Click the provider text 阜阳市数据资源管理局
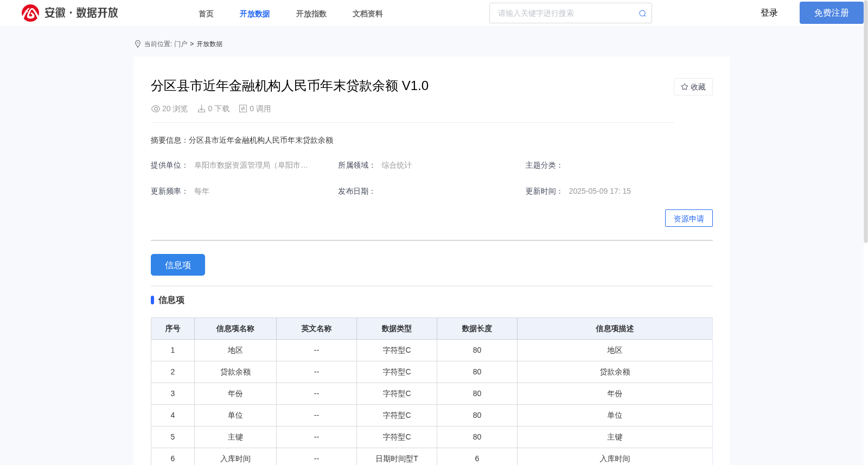This screenshot has height=465, width=868. pyautogui.click(x=251, y=165)
